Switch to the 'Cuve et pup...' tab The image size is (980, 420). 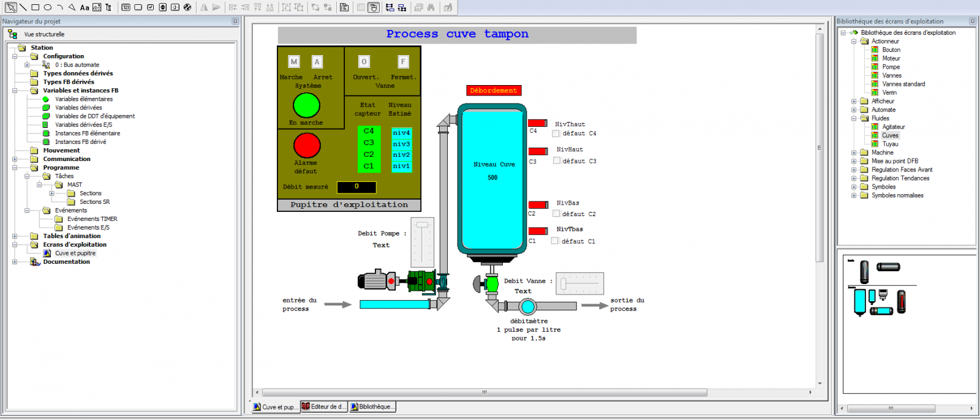pyautogui.click(x=276, y=407)
